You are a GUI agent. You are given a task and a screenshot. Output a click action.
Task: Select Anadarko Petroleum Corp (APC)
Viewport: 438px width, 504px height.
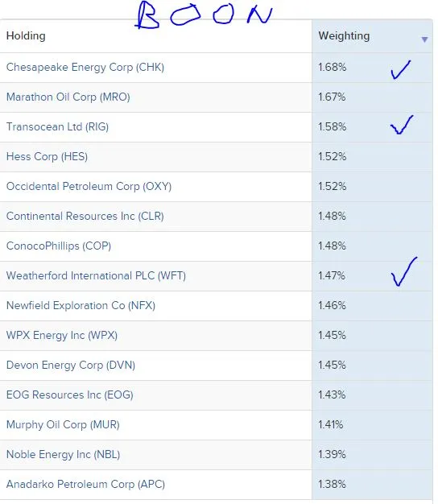(x=86, y=484)
